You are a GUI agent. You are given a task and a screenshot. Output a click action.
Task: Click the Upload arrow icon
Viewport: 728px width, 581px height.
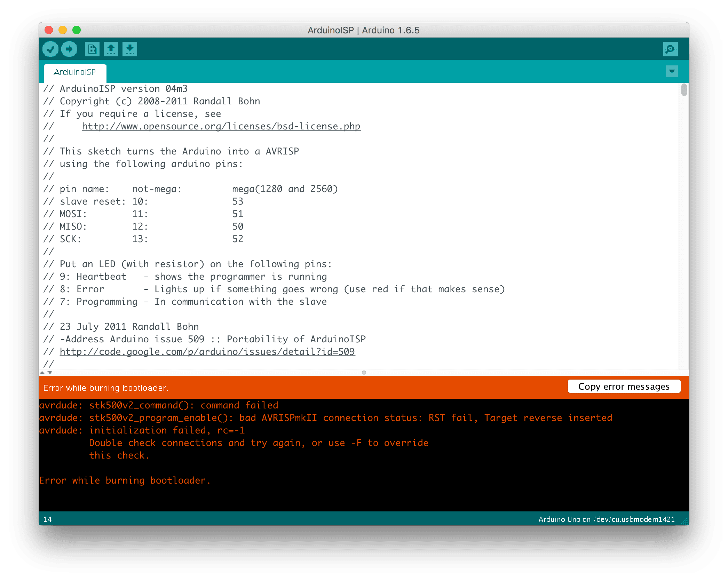(69, 49)
